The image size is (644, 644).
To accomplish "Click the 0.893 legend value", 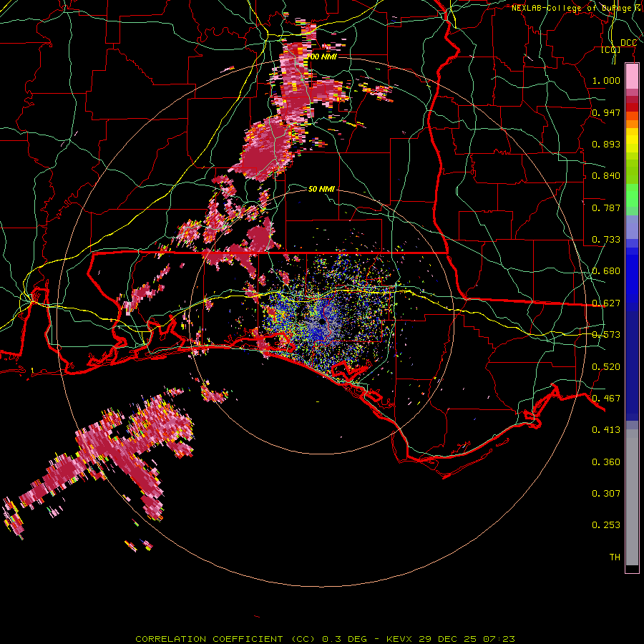I will coord(606,144).
